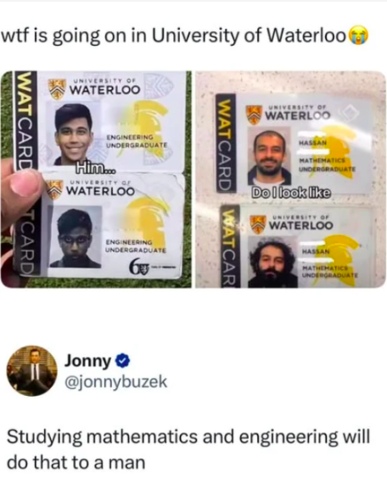Click the Jonny display name

[x=87, y=361]
